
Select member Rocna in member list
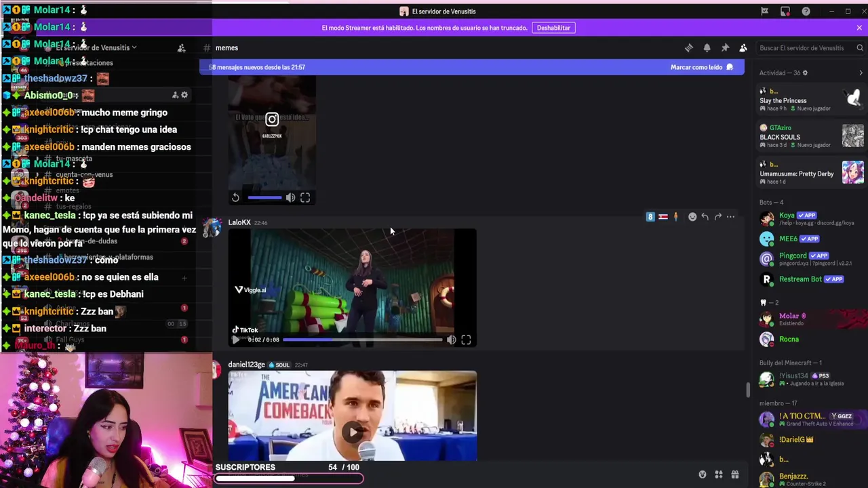(810, 339)
